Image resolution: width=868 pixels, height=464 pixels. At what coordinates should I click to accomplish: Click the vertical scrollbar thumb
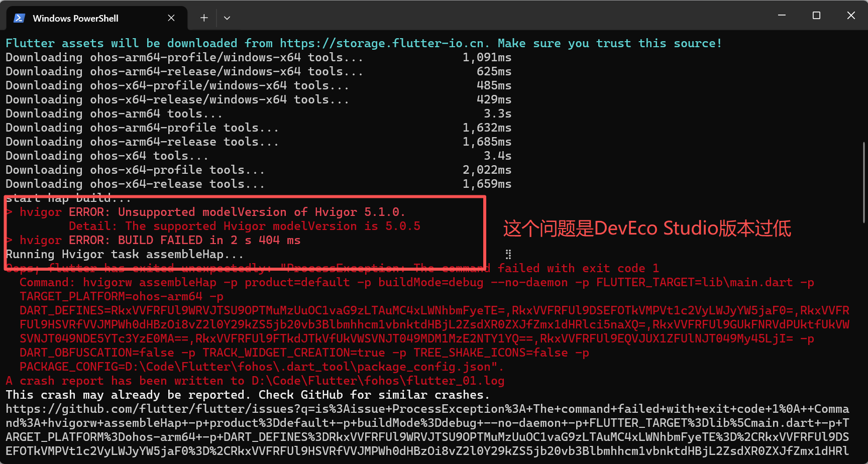[864, 183]
